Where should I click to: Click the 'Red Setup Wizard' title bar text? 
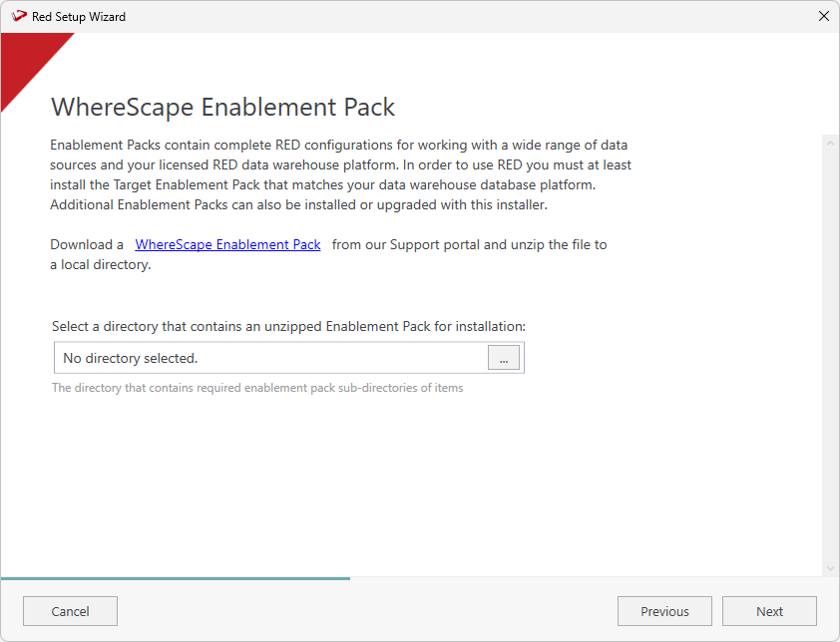coord(79,17)
